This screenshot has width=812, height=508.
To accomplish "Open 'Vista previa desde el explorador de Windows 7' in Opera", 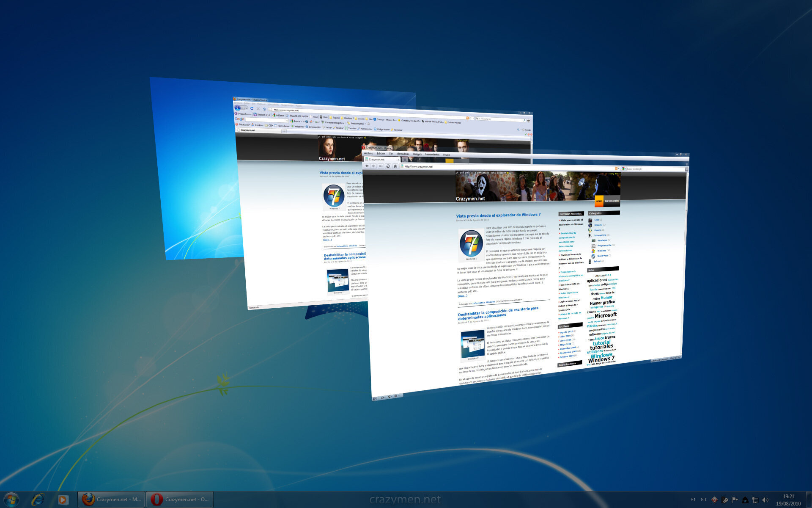I will [498, 215].
